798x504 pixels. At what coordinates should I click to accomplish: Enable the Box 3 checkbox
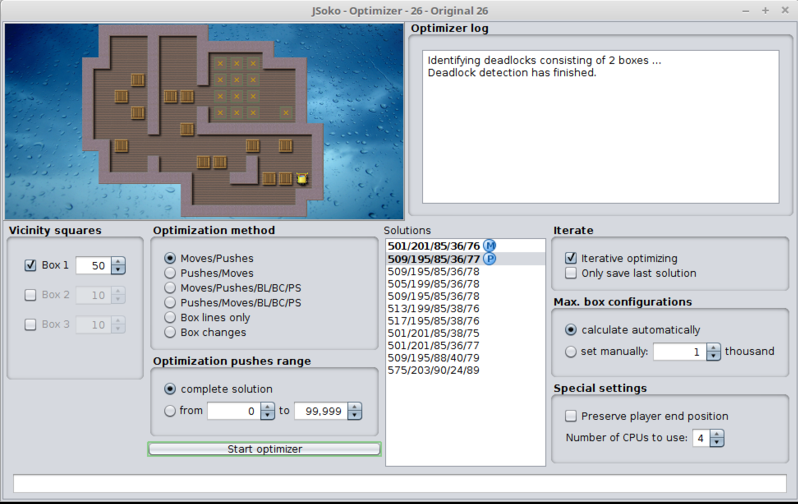(x=31, y=324)
